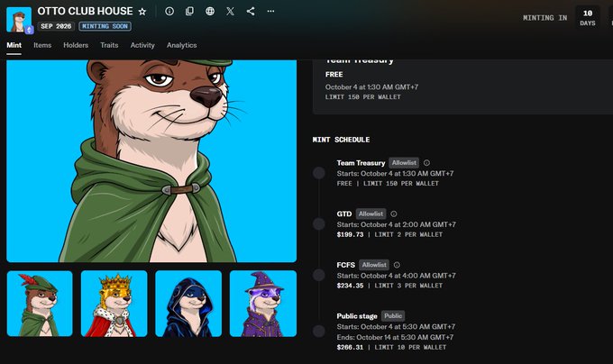Click the share icon

pos(251,12)
